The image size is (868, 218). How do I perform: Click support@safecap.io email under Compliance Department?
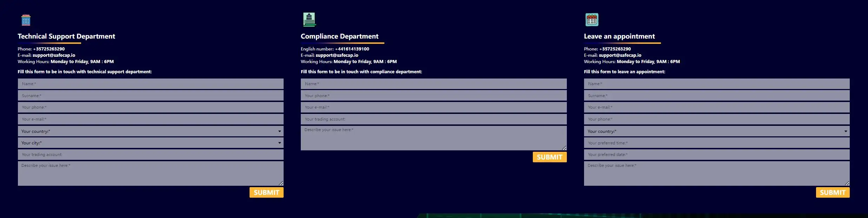point(337,55)
